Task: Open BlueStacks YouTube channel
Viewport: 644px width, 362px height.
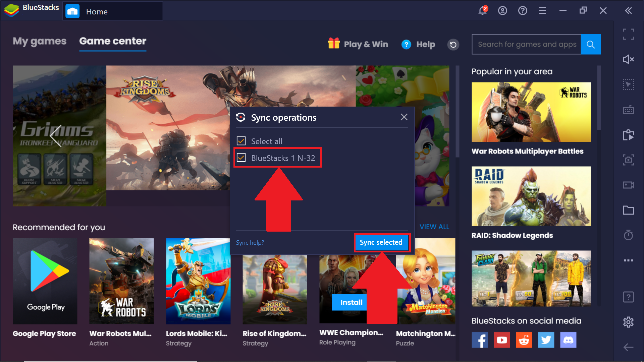Action: click(502, 340)
